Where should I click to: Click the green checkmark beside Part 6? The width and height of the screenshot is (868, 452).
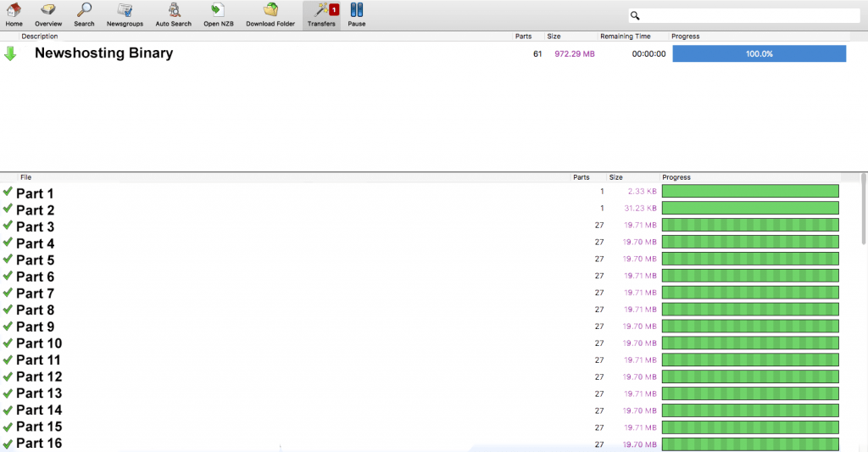click(x=8, y=276)
